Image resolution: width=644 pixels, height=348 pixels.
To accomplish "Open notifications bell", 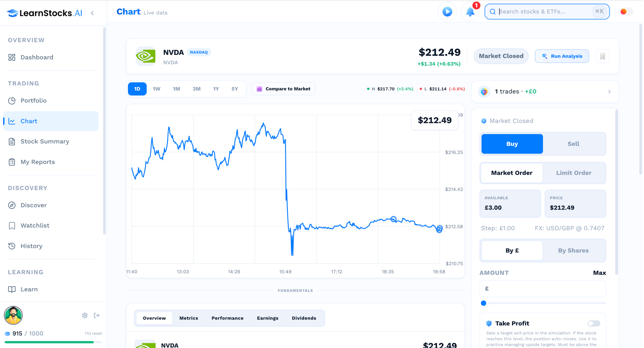I will pos(470,12).
